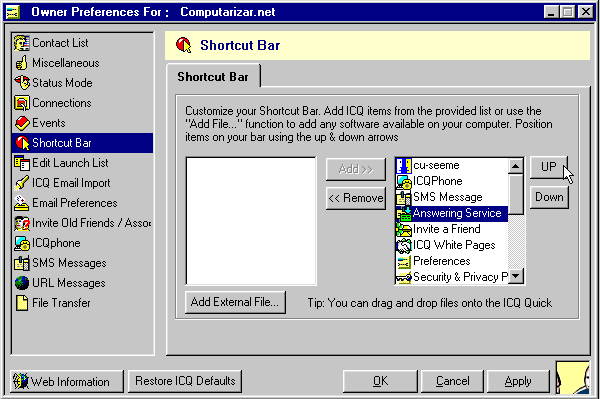Click the cu-seeme icon in list
600x399 pixels.
pyautogui.click(x=404, y=165)
